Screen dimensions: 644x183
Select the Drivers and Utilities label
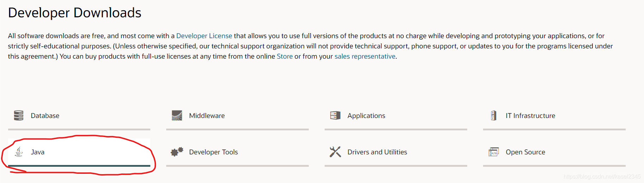point(377,152)
